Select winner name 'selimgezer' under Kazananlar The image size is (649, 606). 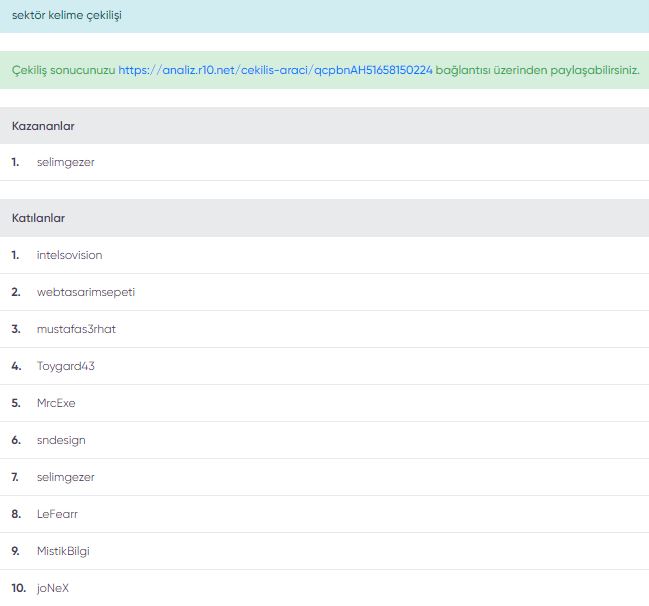[x=65, y=162]
